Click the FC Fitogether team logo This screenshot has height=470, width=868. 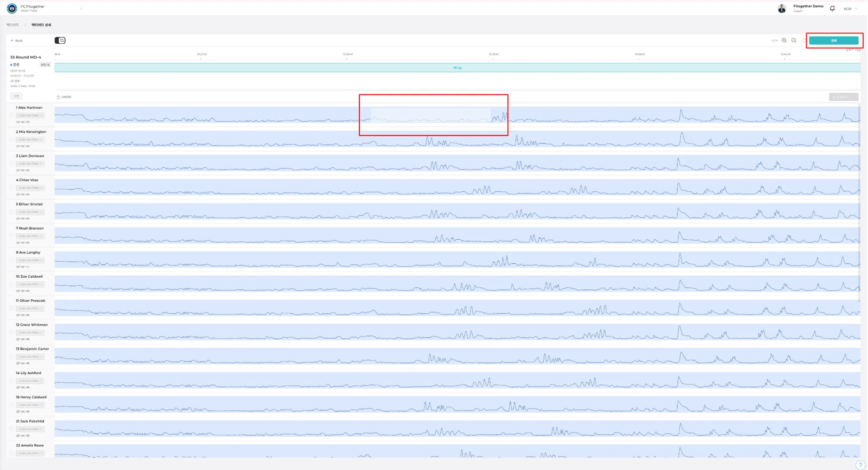(12, 8)
